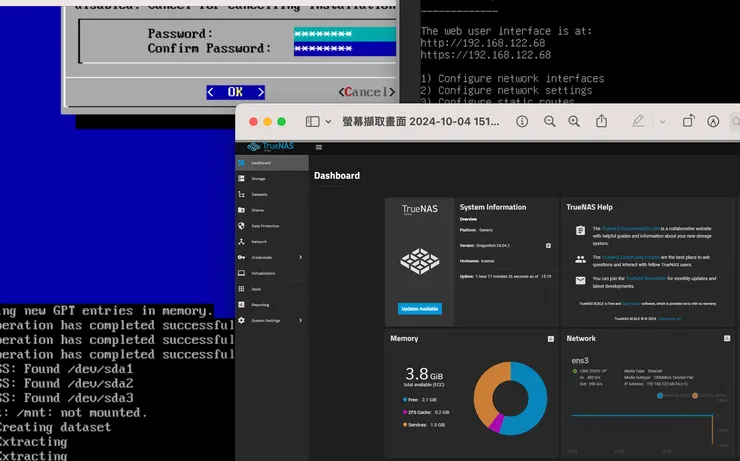Toggle the TrueNAS hamburger menu

pyautogui.click(x=319, y=147)
